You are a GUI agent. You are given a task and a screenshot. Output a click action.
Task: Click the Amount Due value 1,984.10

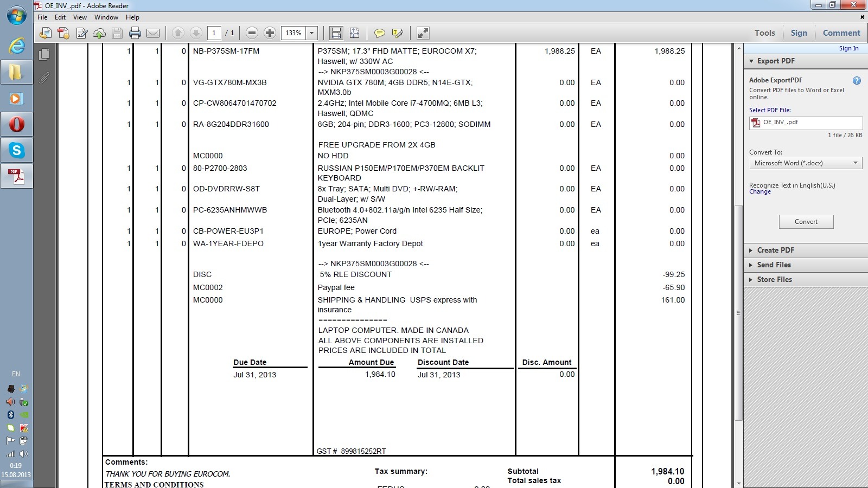[x=380, y=375]
